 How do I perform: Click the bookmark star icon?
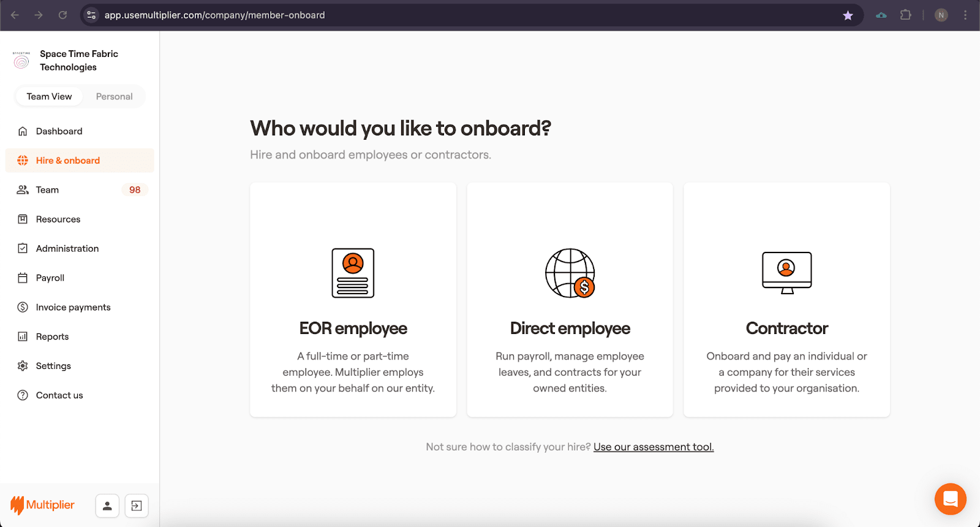848,15
